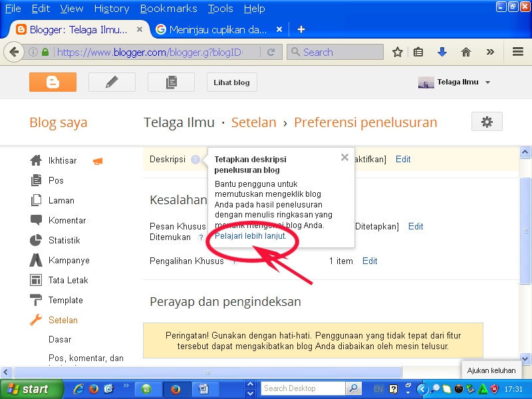Open Statistik in the sidebar
This screenshot has height=399, width=532.
pos(64,241)
